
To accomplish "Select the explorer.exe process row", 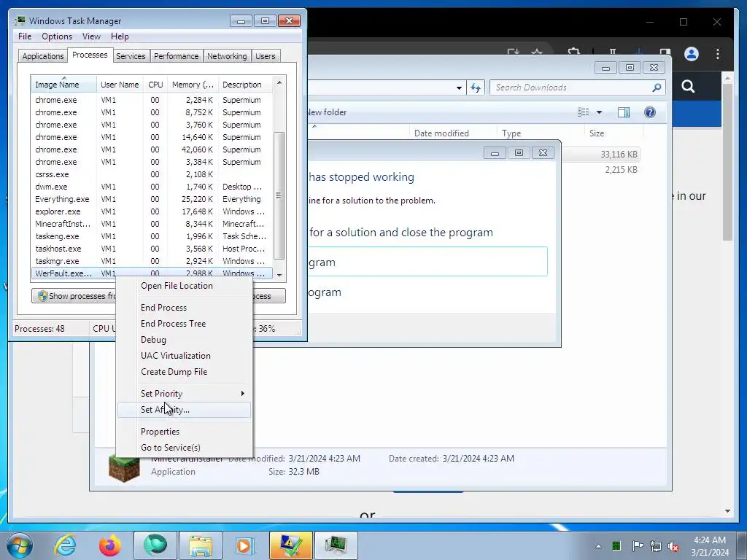I will 152,211.
